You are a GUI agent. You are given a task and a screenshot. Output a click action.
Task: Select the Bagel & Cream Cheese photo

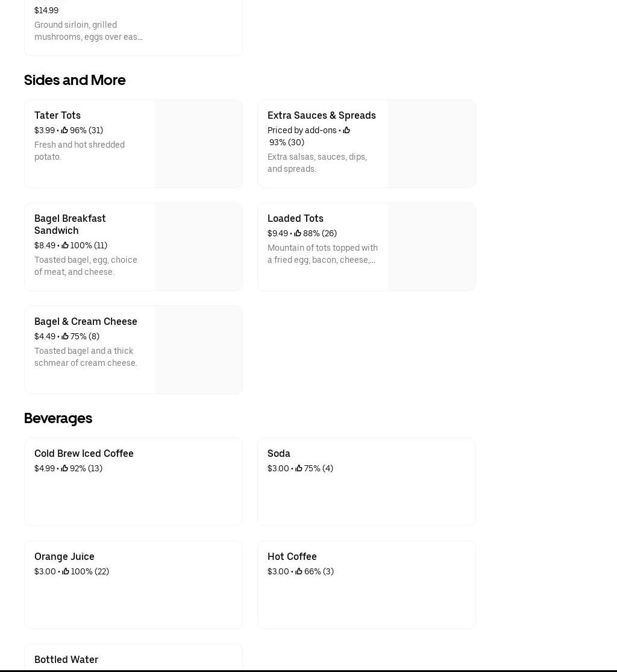(x=198, y=350)
